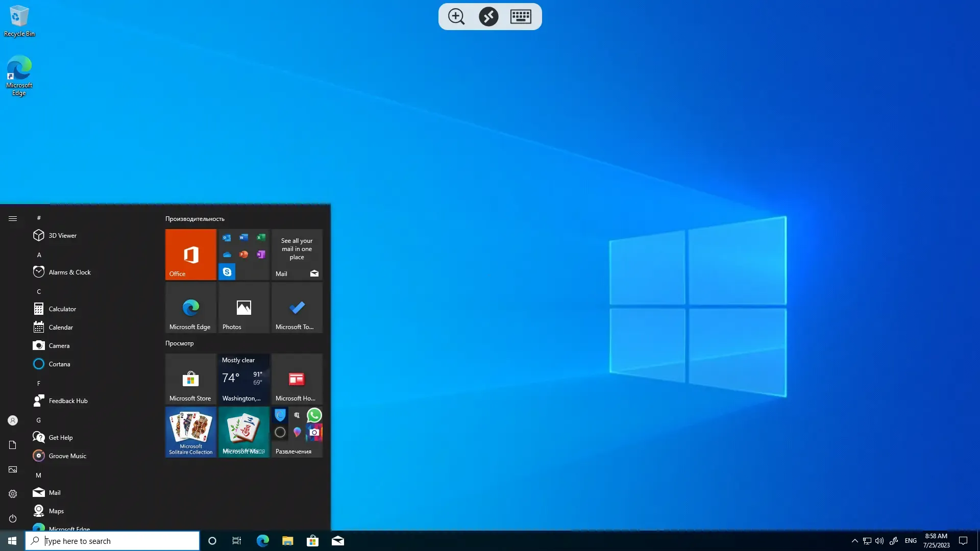The width and height of the screenshot is (980, 551).
Task: Launch Microsoft Edge from its Start tile
Action: pyautogui.click(x=190, y=307)
